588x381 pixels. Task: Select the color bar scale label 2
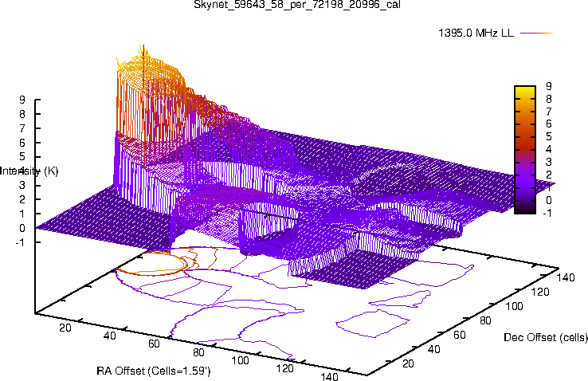click(549, 175)
